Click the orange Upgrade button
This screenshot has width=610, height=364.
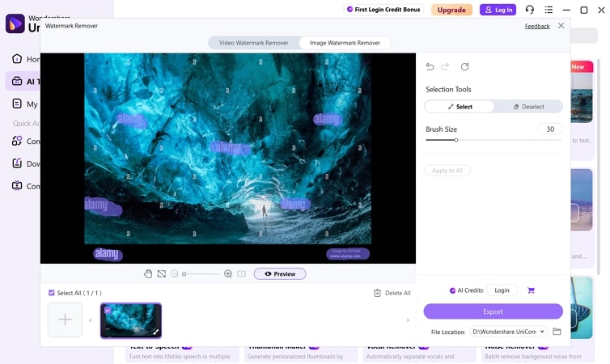[451, 10]
